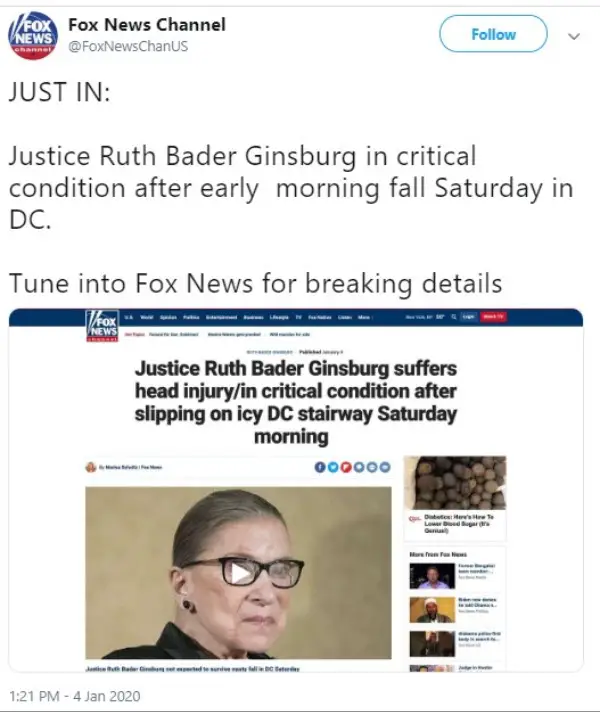The height and width of the screenshot is (712, 600).
Task: Open the diabetics ad thumbnail
Action: pyautogui.click(x=455, y=483)
